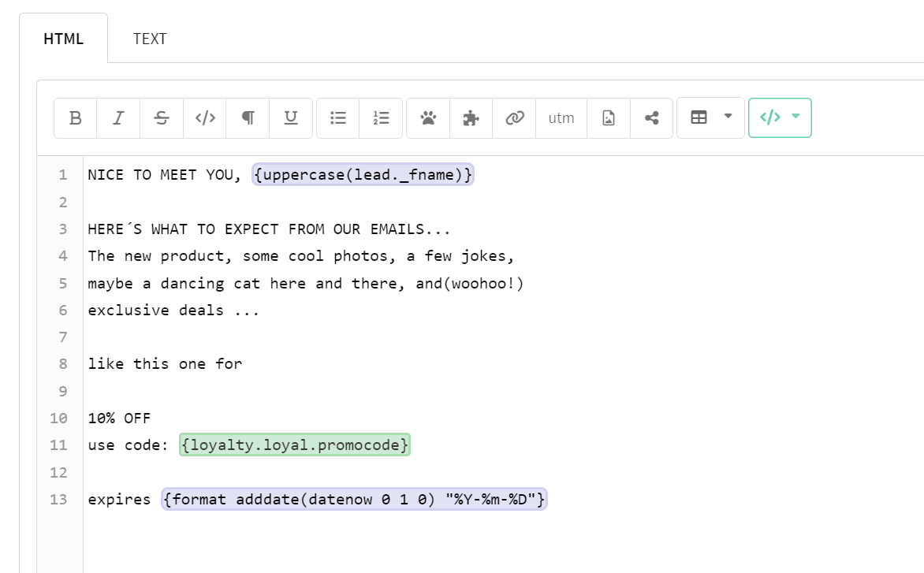Insert an image file
The image size is (924, 573).
608,117
